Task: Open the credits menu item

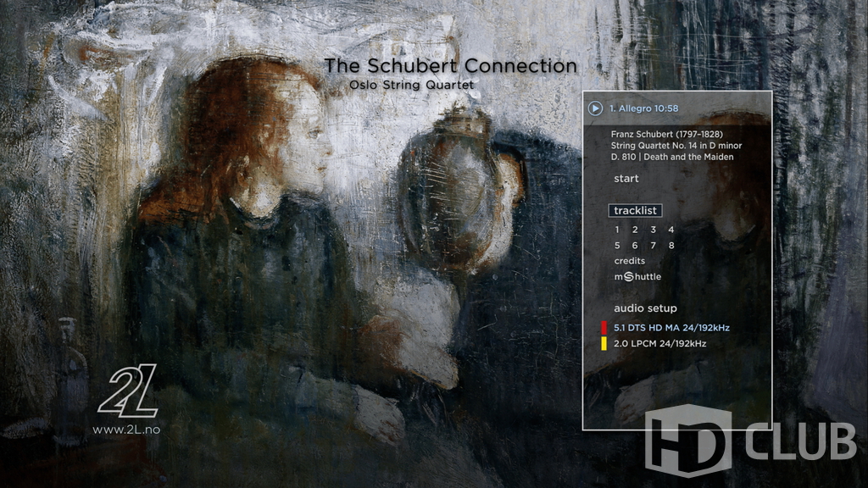Action: pyautogui.click(x=630, y=261)
